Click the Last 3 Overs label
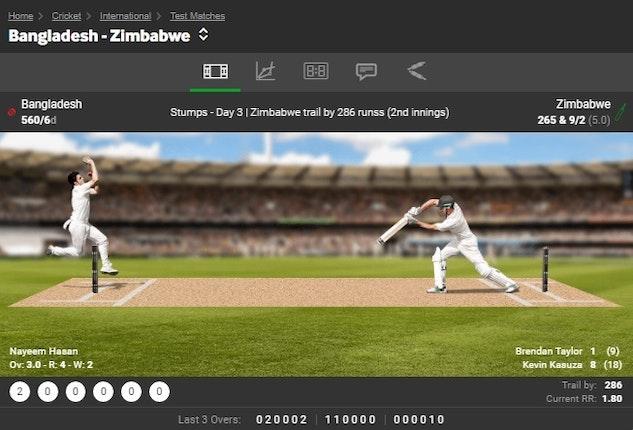 pos(209,420)
